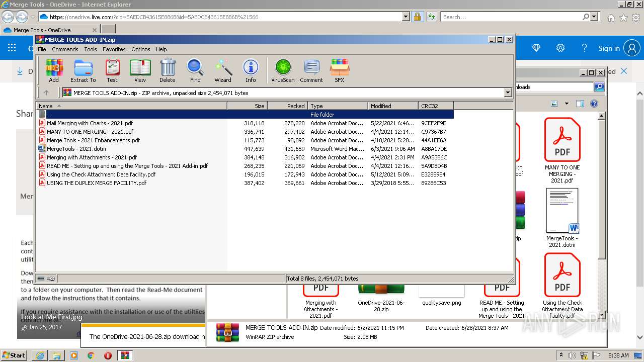Sort by the Name column header

pos(132,106)
